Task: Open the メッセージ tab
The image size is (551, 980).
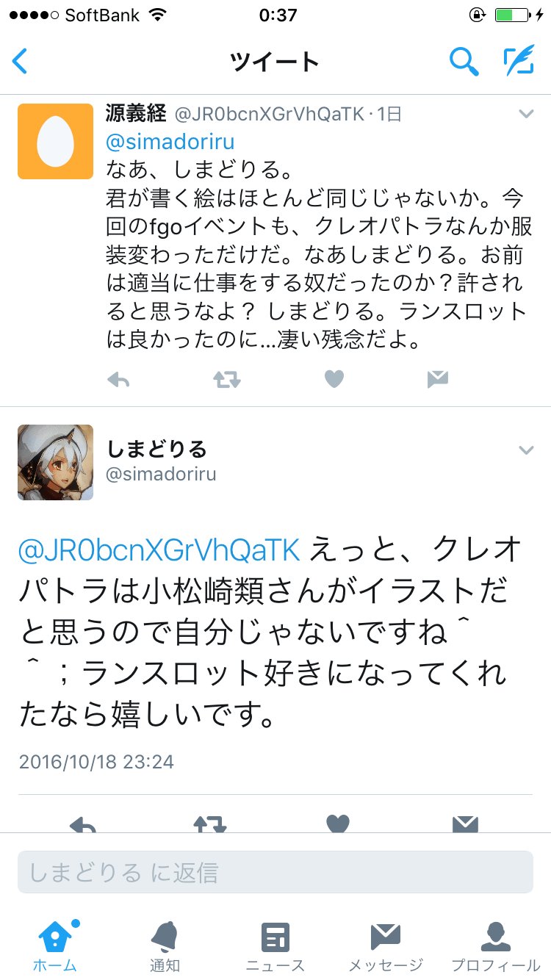Action: (x=386, y=945)
